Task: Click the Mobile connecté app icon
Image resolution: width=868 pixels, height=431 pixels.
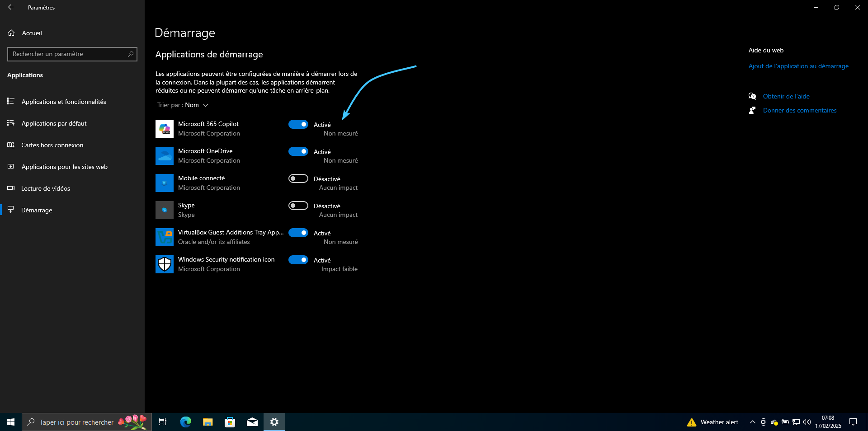Action: tap(165, 183)
